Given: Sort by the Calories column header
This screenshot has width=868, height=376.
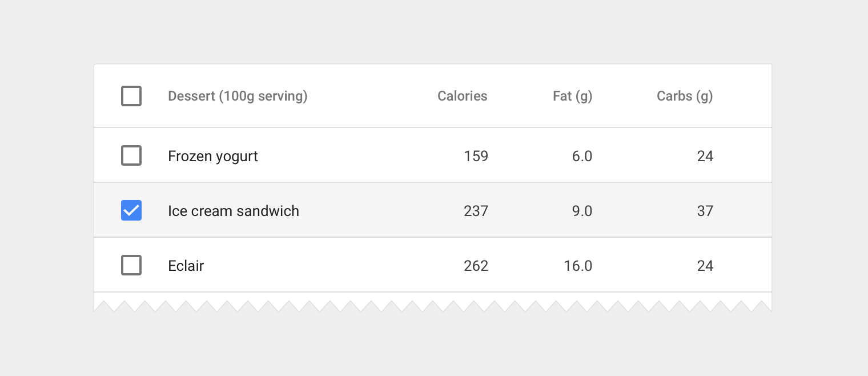Looking at the screenshot, I should coord(463,96).
